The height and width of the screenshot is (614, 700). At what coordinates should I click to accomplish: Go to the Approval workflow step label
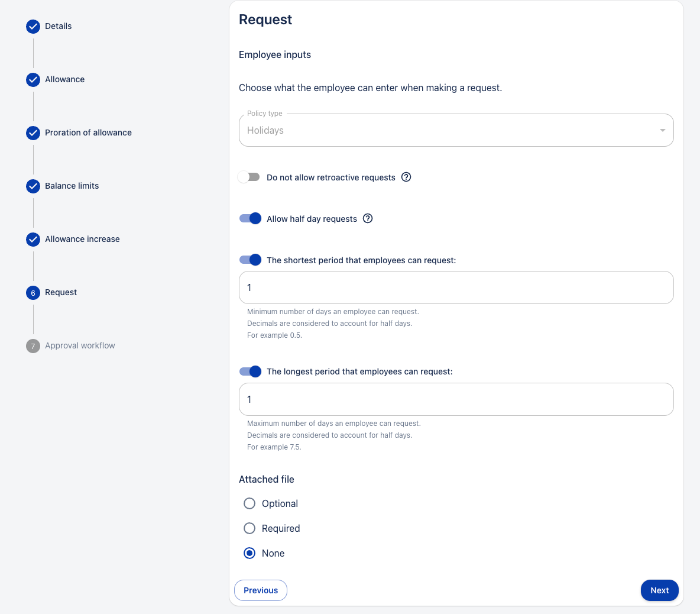(80, 345)
